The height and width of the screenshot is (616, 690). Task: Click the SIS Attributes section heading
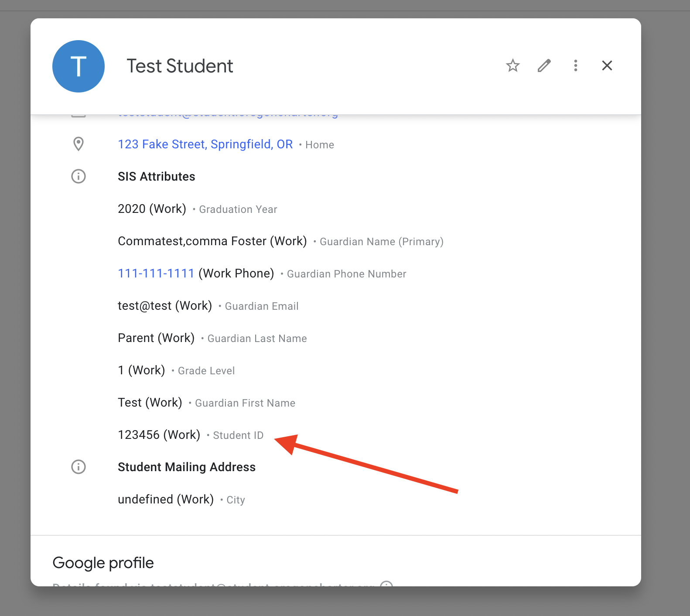157,176
